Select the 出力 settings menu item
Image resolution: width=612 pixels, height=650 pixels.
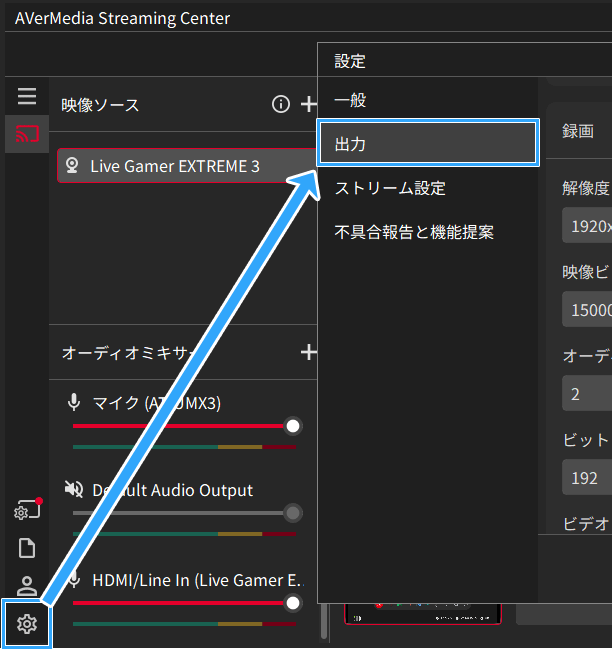(x=428, y=143)
